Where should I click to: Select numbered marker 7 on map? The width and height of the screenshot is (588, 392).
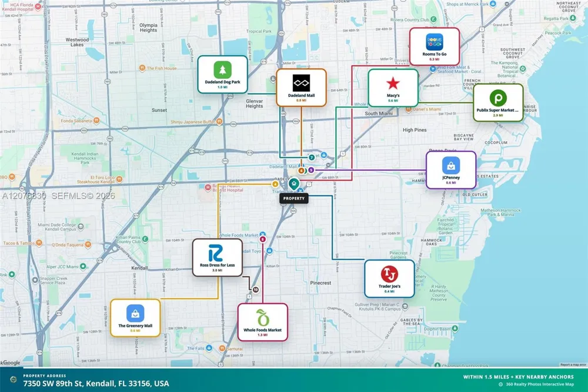point(312,158)
